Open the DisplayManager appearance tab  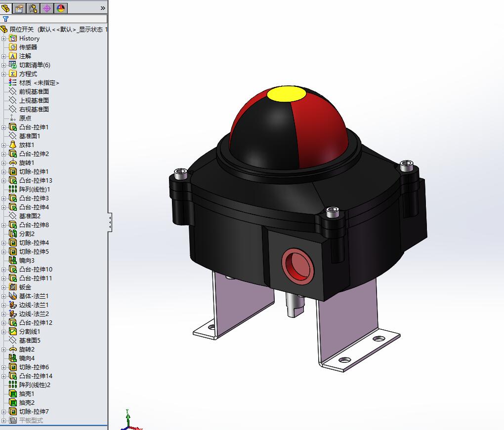[x=61, y=8]
